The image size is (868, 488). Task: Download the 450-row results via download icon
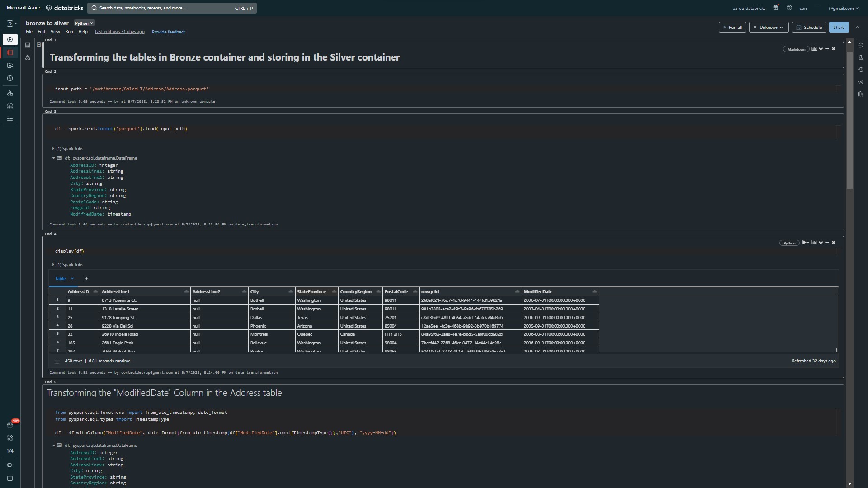tap(57, 361)
